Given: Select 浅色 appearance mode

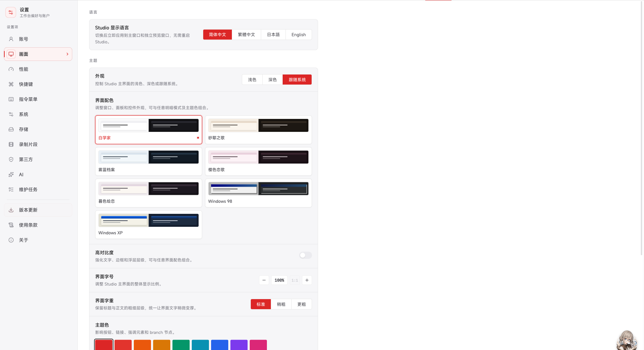Looking at the screenshot, I should click(252, 80).
